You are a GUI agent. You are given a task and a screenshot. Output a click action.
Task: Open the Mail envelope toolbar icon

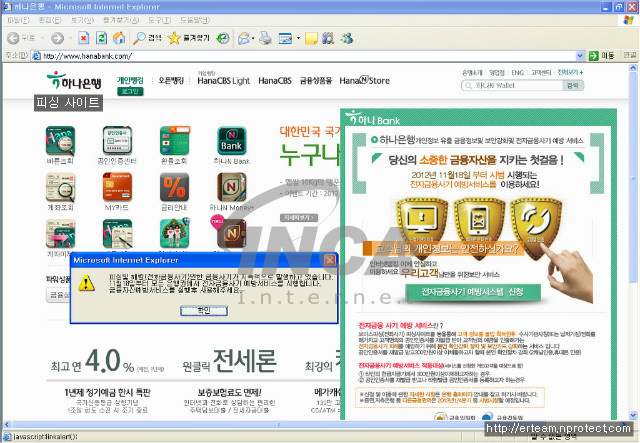pos(244,38)
